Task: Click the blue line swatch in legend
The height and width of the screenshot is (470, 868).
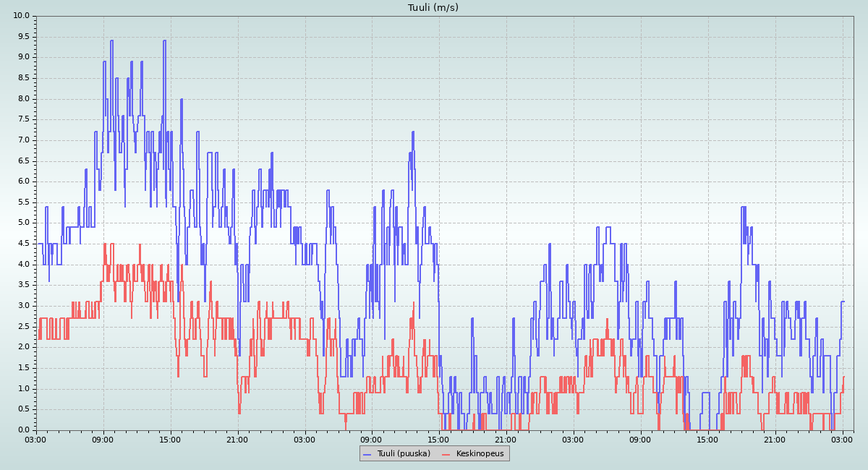Action: (x=367, y=453)
